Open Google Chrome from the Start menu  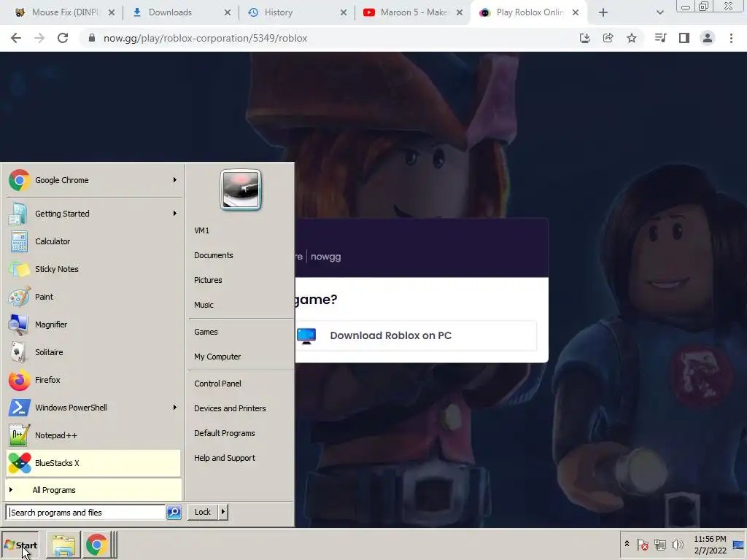93,180
